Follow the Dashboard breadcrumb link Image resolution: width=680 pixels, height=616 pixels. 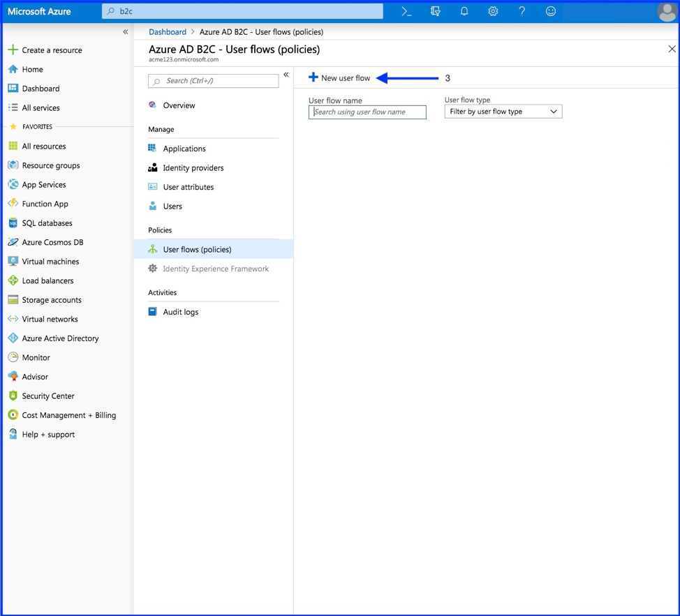tap(167, 31)
